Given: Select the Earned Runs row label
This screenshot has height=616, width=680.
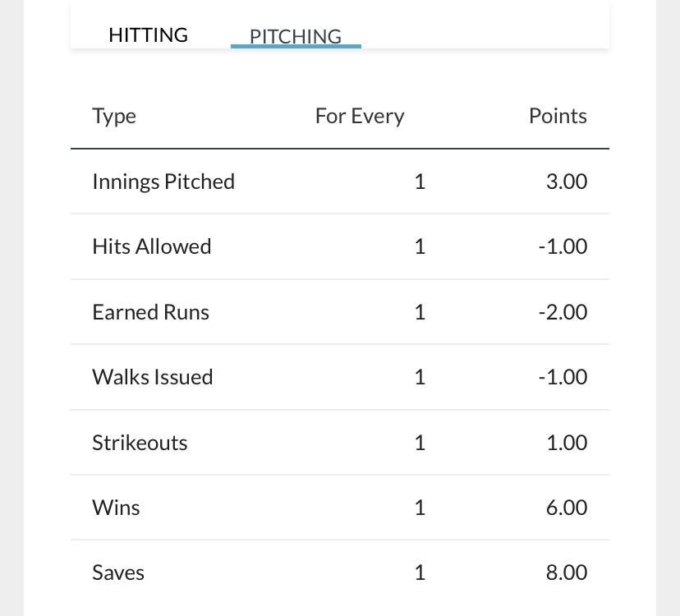Looking at the screenshot, I should click(150, 312).
